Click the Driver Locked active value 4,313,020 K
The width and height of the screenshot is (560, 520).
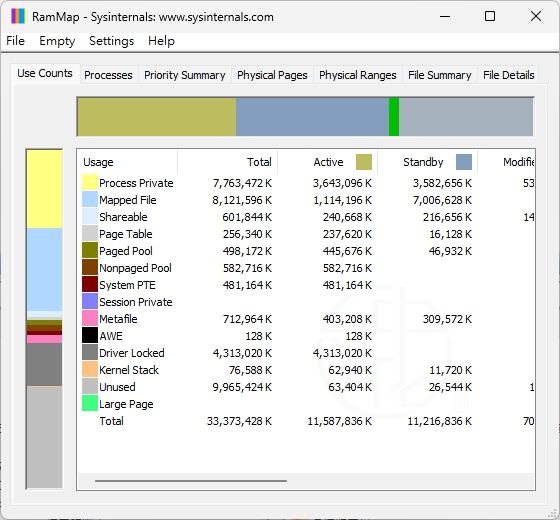(x=342, y=353)
